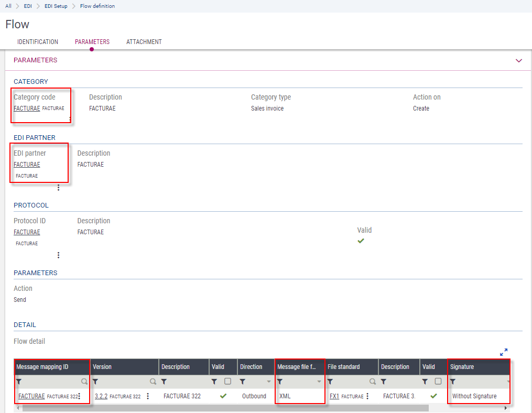Click the search icon in File standard filter

[373, 382]
